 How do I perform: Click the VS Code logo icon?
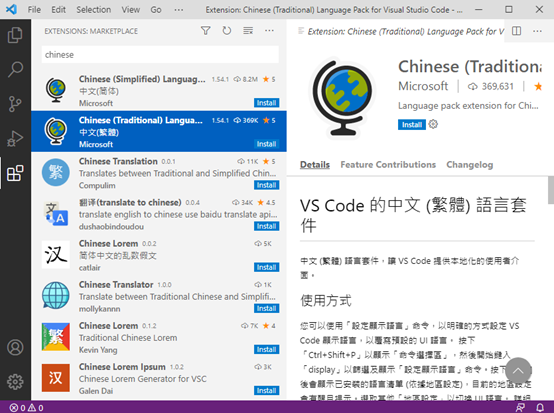(x=11, y=9)
